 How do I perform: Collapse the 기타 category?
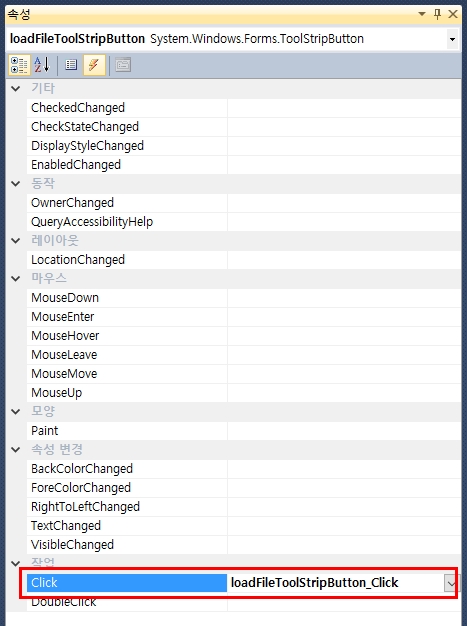point(16,89)
